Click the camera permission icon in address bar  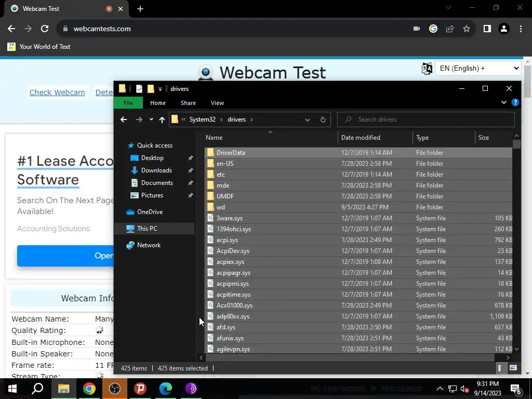pyautogui.click(x=417, y=29)
